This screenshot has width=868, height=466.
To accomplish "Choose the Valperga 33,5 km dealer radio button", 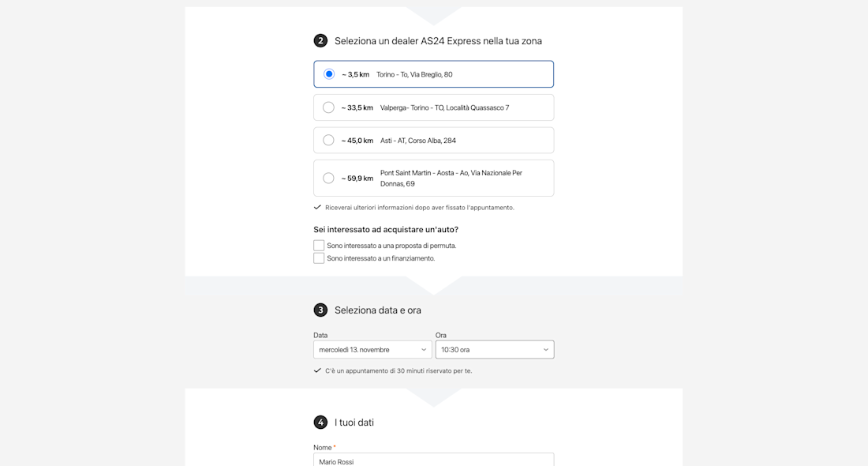I will pyautogui.click(x=329, y=107).
